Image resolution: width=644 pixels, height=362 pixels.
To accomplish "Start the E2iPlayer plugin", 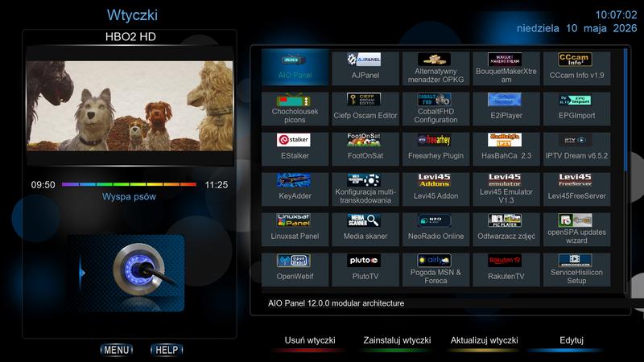I will coord(506,109).
